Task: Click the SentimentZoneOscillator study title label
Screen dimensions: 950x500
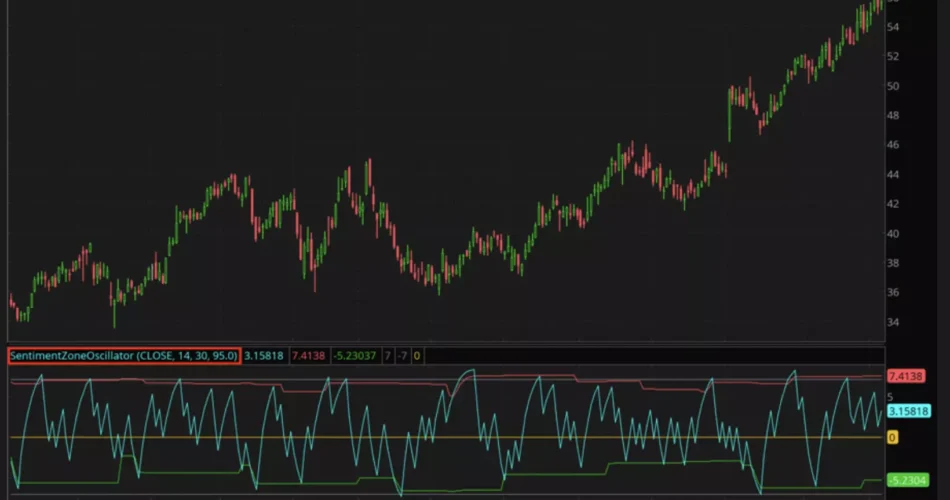Action: [x=124, y=355]
